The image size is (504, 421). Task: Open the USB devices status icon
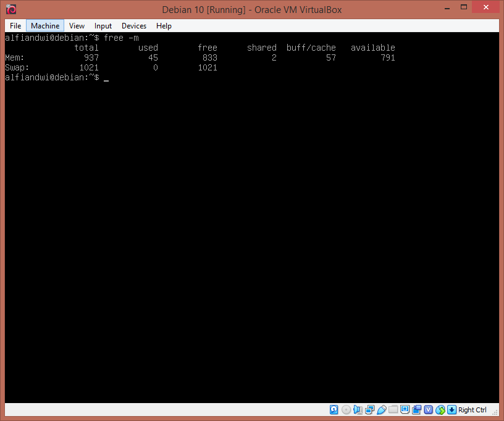pos(382,409)
